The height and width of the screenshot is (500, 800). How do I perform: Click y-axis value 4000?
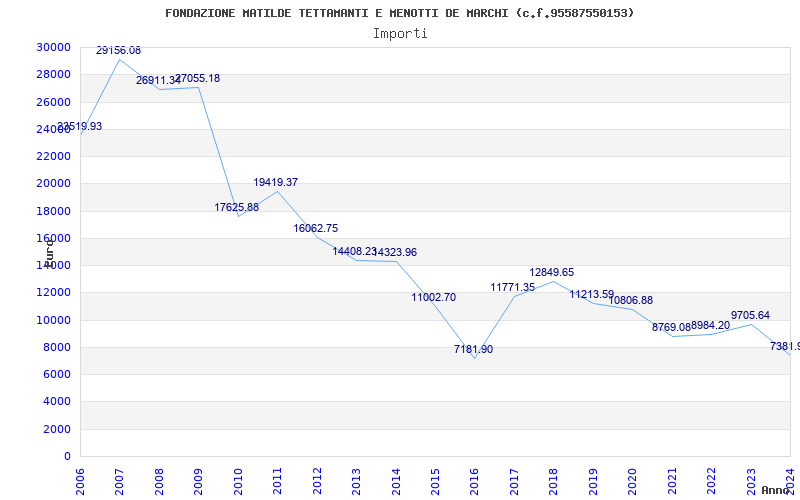point(57,402)
